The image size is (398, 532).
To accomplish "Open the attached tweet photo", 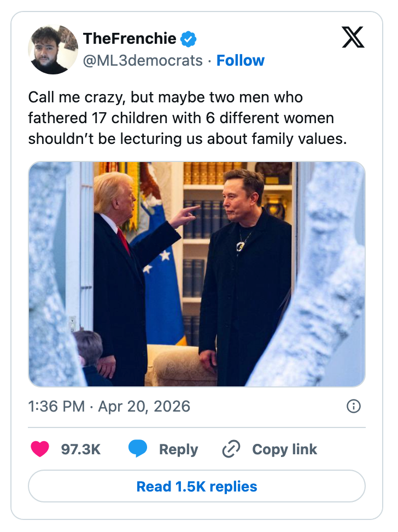I will pos(197,274).
